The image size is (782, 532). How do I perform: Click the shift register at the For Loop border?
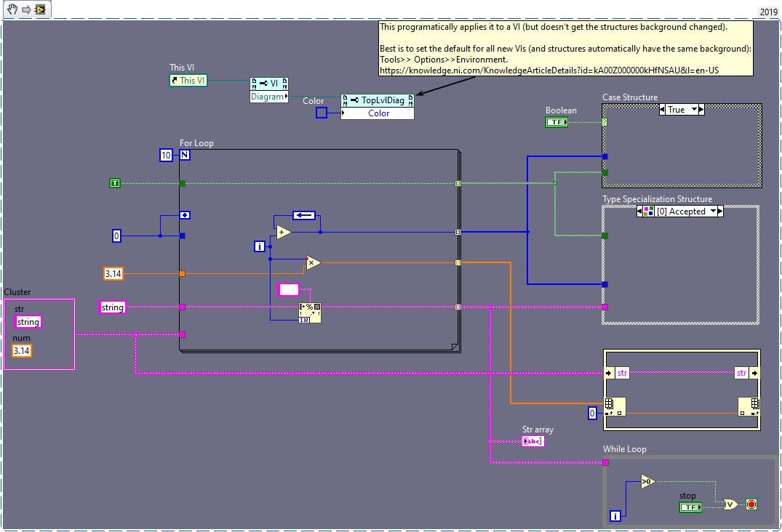point(185,214)
